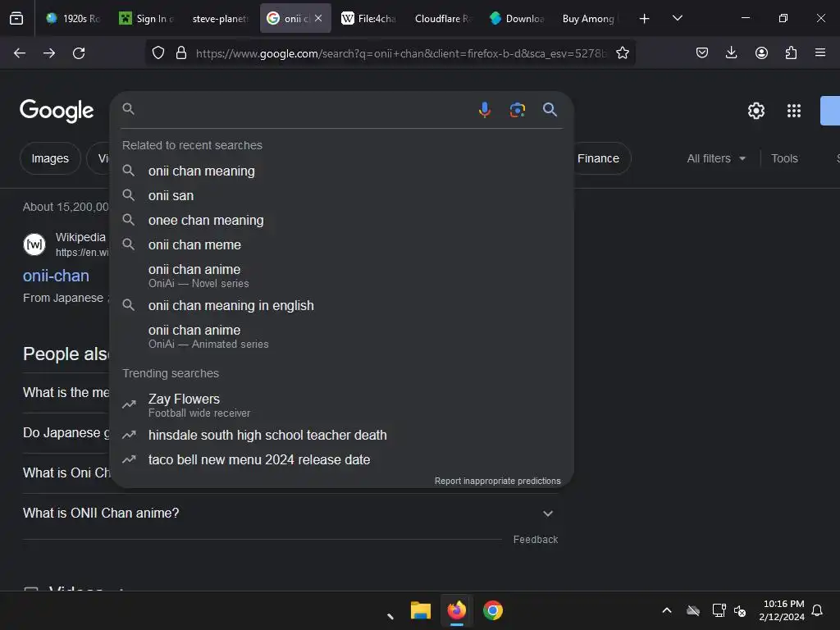This screenshot has width=840, height=630.
Task: Open Google Chrome from the taskbar
Action: (x=493, y=610)
